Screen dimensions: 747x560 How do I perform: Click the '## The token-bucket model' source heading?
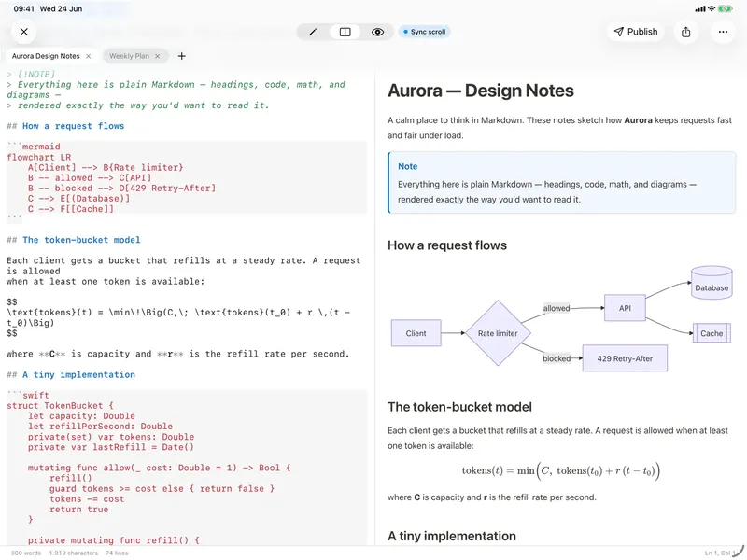pyautogui.click(x=74, y=240)
